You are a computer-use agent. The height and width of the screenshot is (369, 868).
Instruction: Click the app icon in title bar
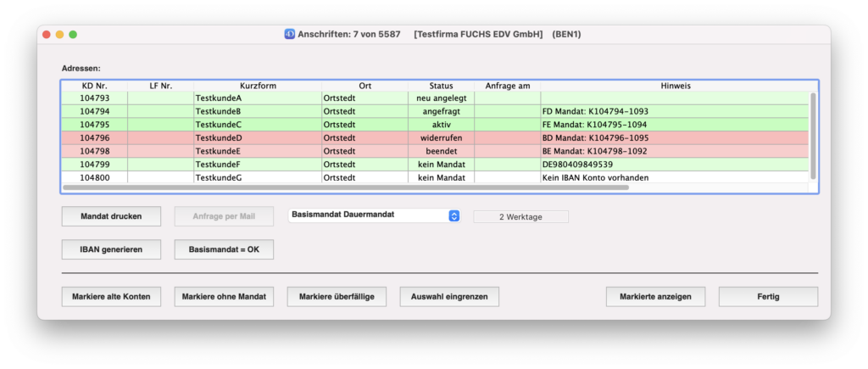pos(289,34)
